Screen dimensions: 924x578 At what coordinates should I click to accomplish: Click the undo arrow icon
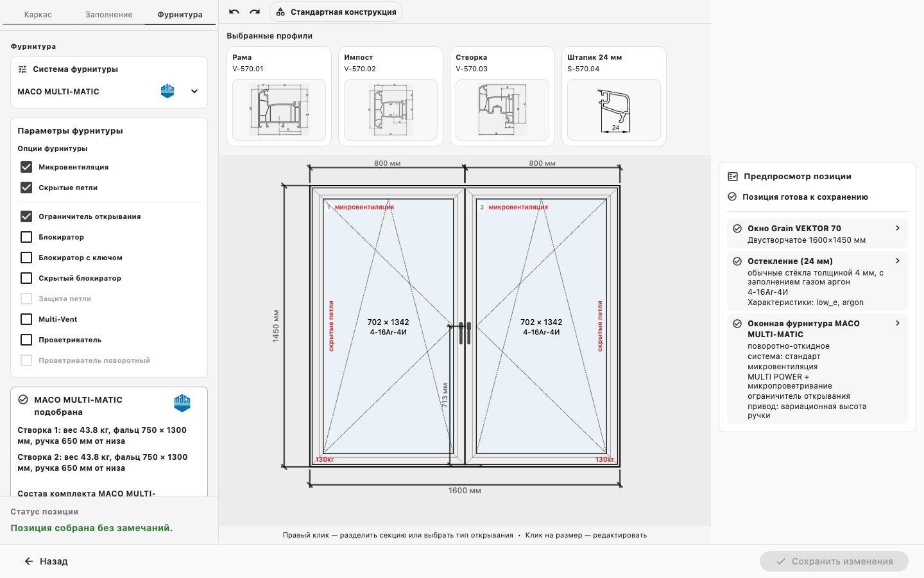click(234, 12)
